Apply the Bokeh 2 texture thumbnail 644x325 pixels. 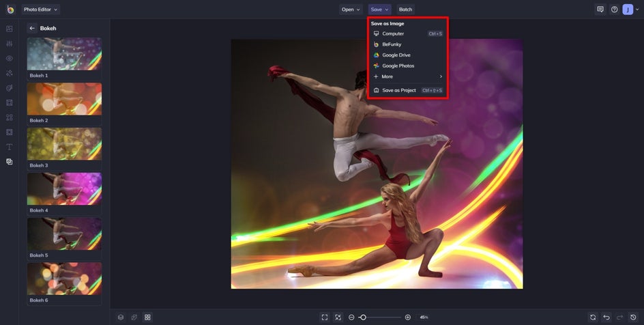tap(65, 98)
